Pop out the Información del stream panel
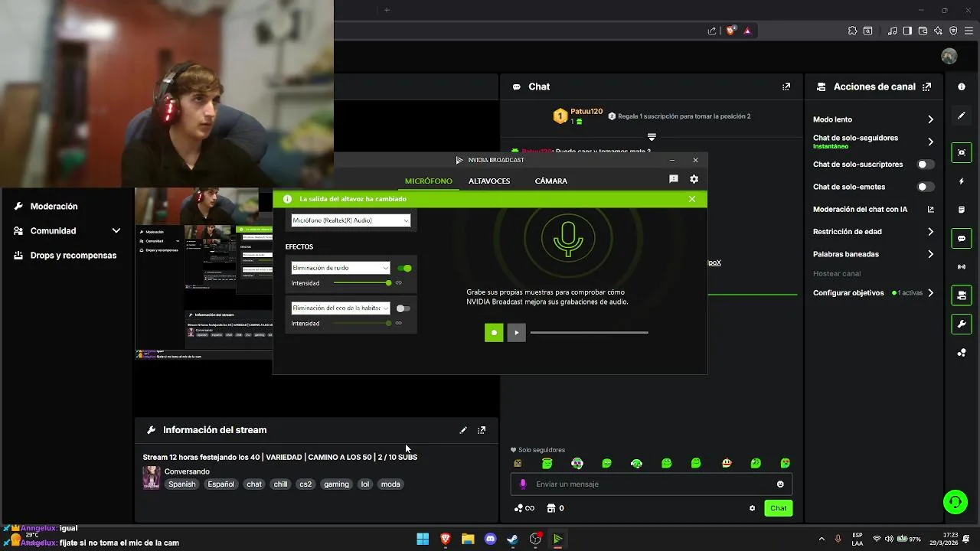This screenshot has height=551, width=980. pyautogui.click(x=482, y=430)
